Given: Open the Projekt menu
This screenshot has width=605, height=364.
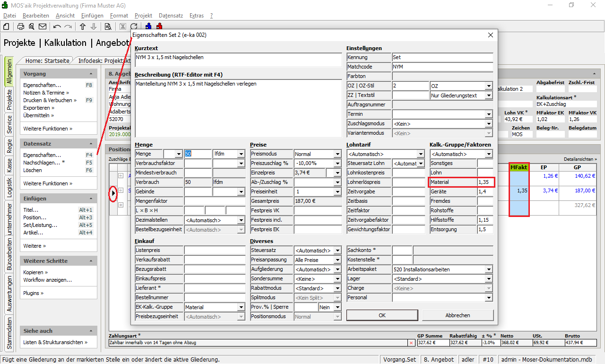Looking at the screenshot, I should (143, 16).
